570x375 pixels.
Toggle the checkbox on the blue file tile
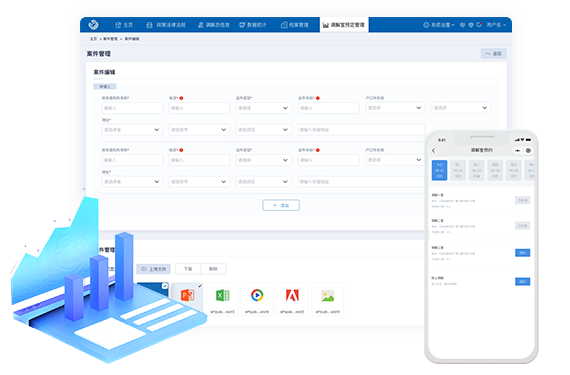coord(165,286)
